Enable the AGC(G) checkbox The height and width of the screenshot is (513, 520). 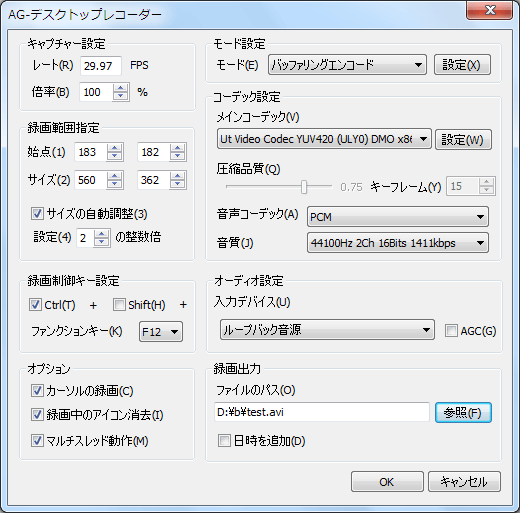coord(451,331)
